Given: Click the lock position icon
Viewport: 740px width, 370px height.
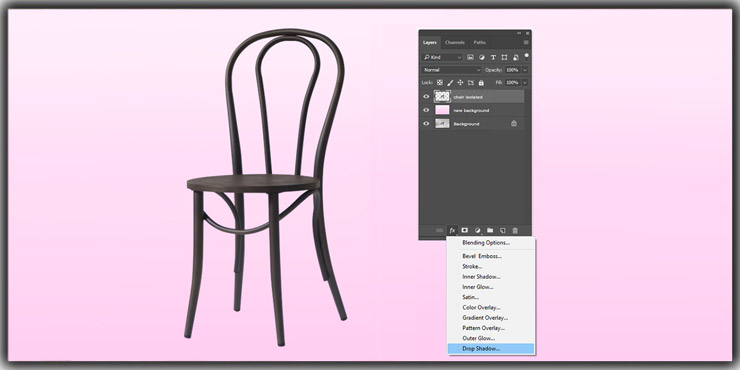Looking at the screenshot, I should (461, 83).
